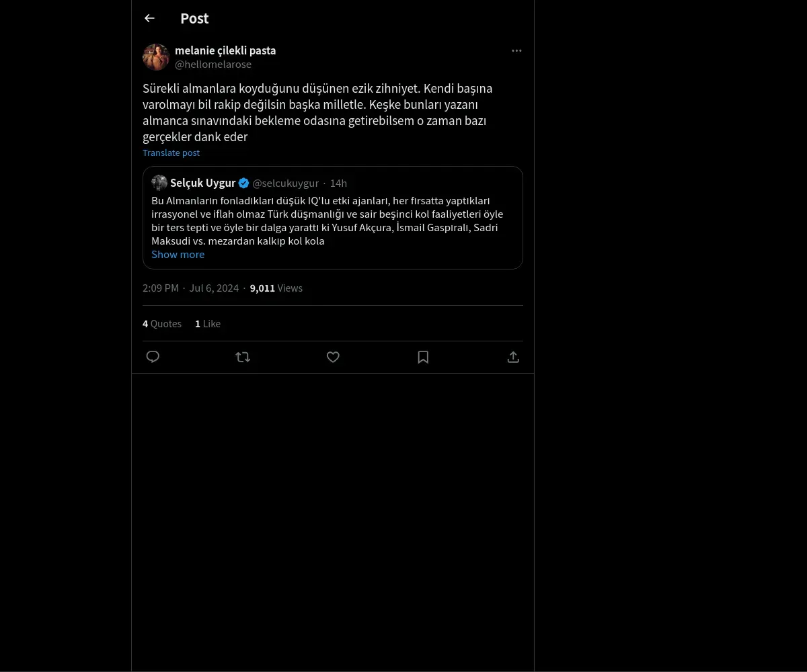Repost using the retweet arrows icon
This screenshot has width=807, height=672.
[x=243, y=357]
